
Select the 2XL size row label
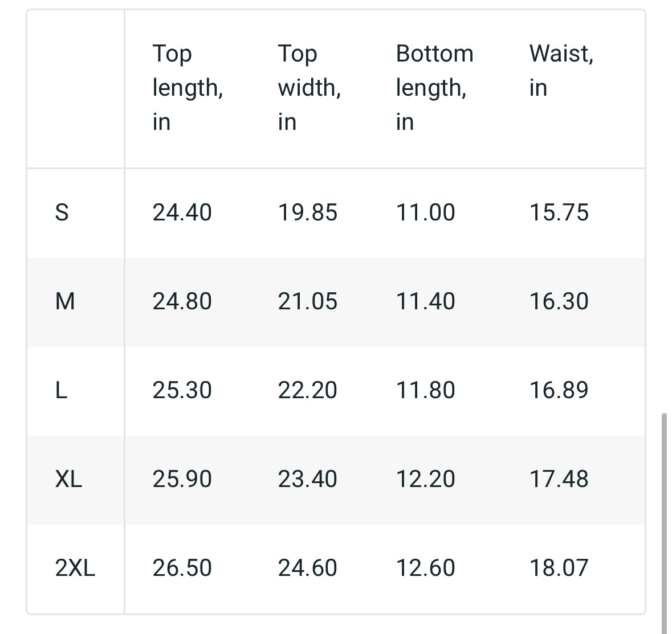coord(75,568)
